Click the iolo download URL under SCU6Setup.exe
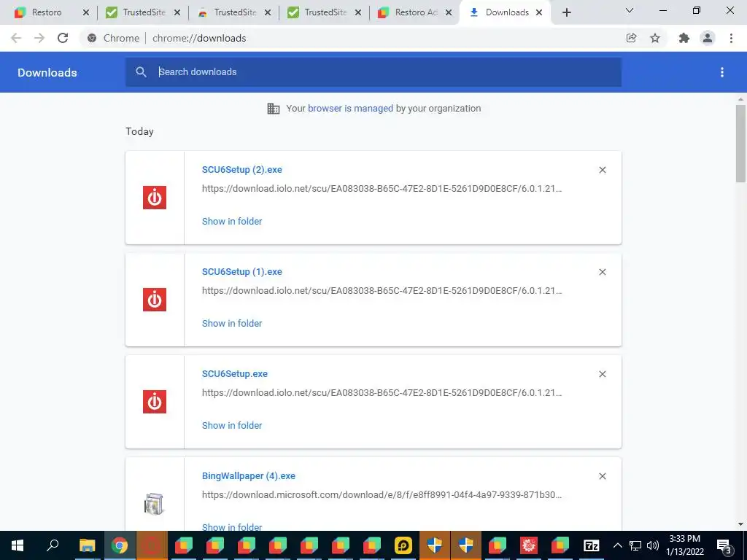The width and height of the screenshot is (747, 560). (x=382, y=393)
